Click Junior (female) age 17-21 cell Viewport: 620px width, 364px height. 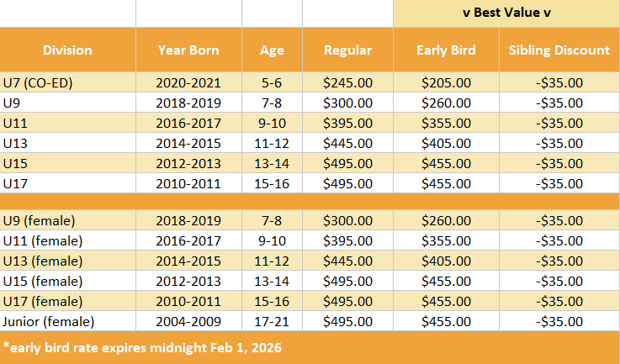(x=272, y=321)
